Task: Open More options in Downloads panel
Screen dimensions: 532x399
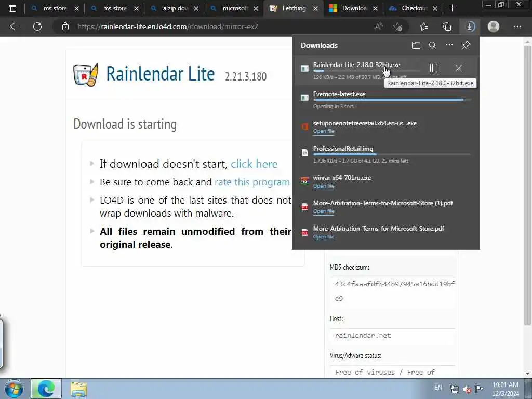Action: coord(449,45)
